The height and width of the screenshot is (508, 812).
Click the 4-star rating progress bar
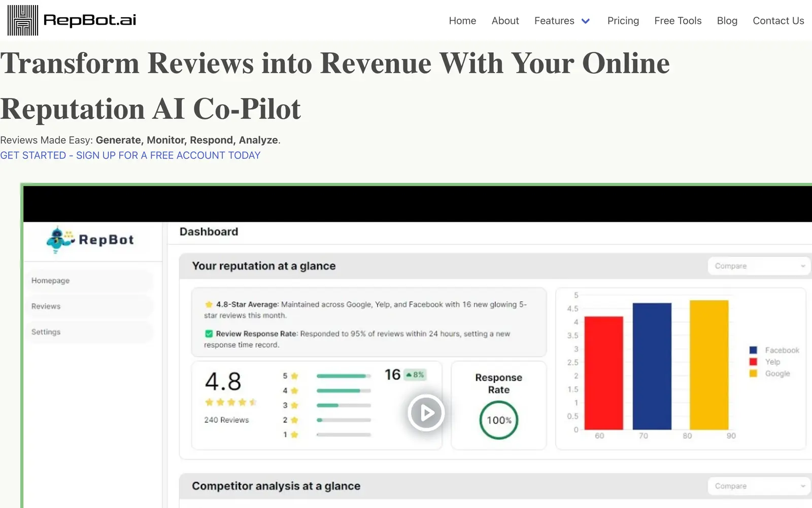pyautogui.click(x=344, y=391)
